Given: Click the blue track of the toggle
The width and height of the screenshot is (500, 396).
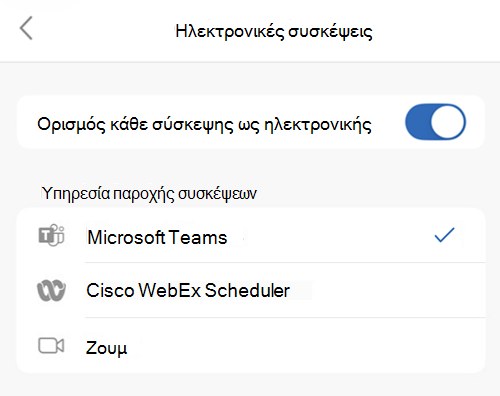Looking at the screenshot, I should [x=417, y=122].
